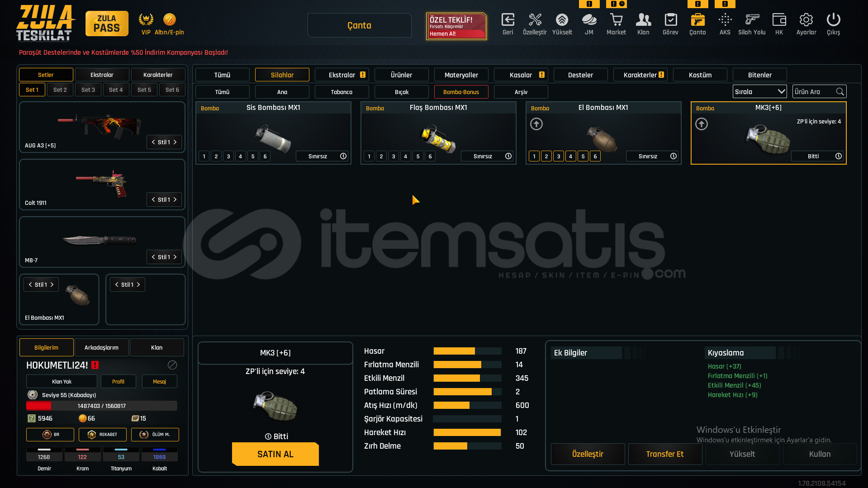Click the Hareket Hızı stat bar
This screenshot has height=488, width=868.
click(x=467, y=432)
